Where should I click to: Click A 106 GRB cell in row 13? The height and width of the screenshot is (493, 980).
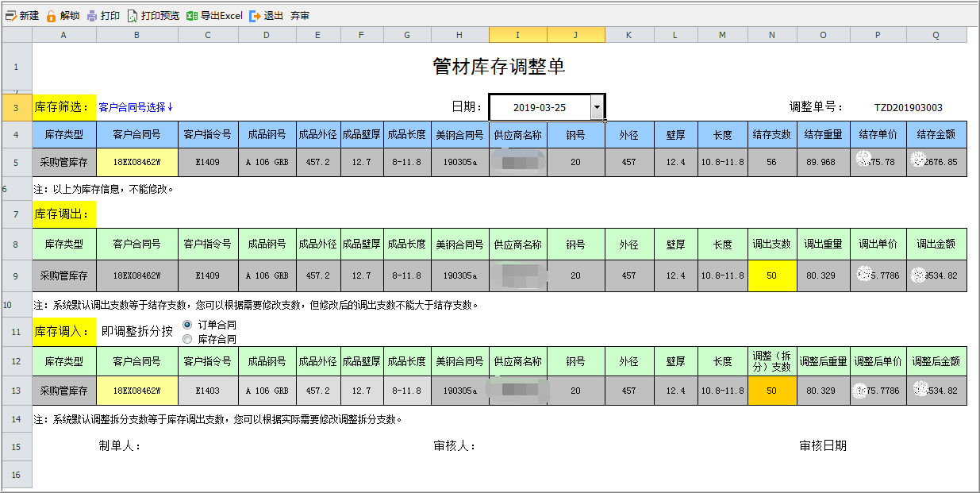tap(267, 391)
